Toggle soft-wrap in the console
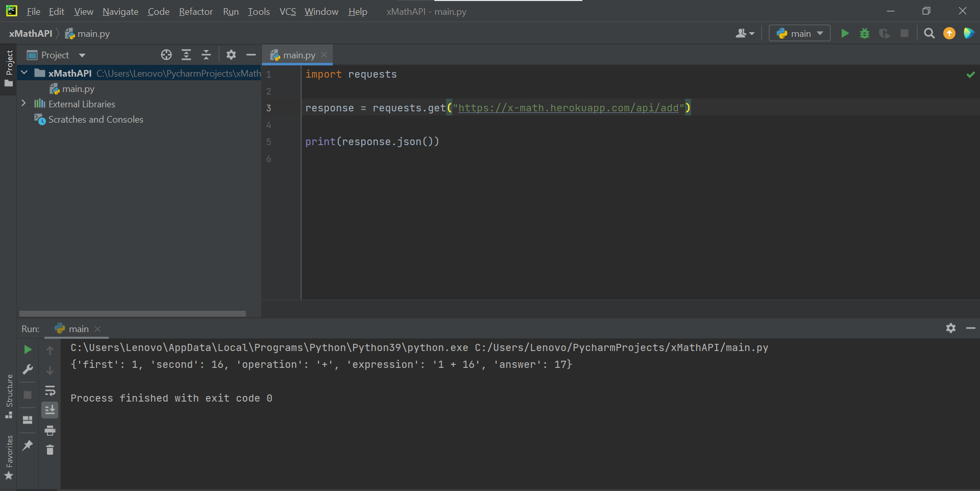The height and width of the screenshot is (491, 980). 50,391
